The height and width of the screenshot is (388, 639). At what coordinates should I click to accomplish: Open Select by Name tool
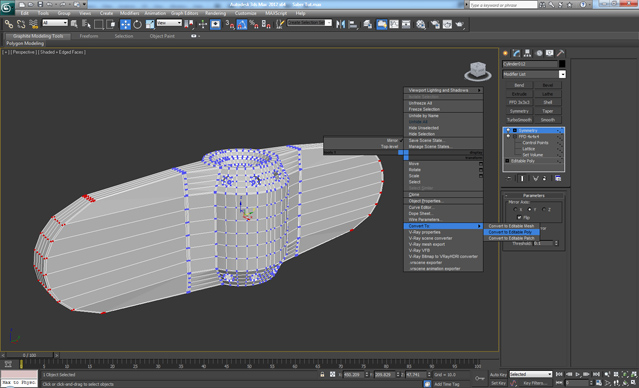coord(86,24)
